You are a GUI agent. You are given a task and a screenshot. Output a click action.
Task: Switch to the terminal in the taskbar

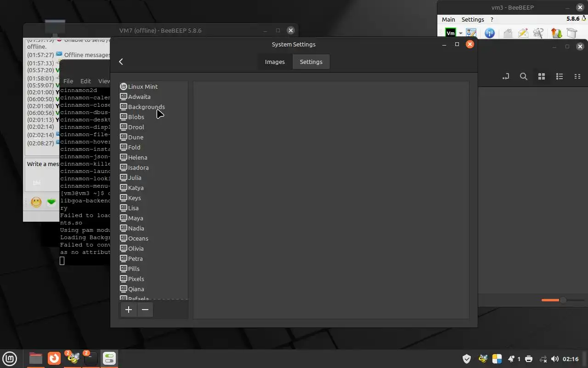(x=90, y=358)
